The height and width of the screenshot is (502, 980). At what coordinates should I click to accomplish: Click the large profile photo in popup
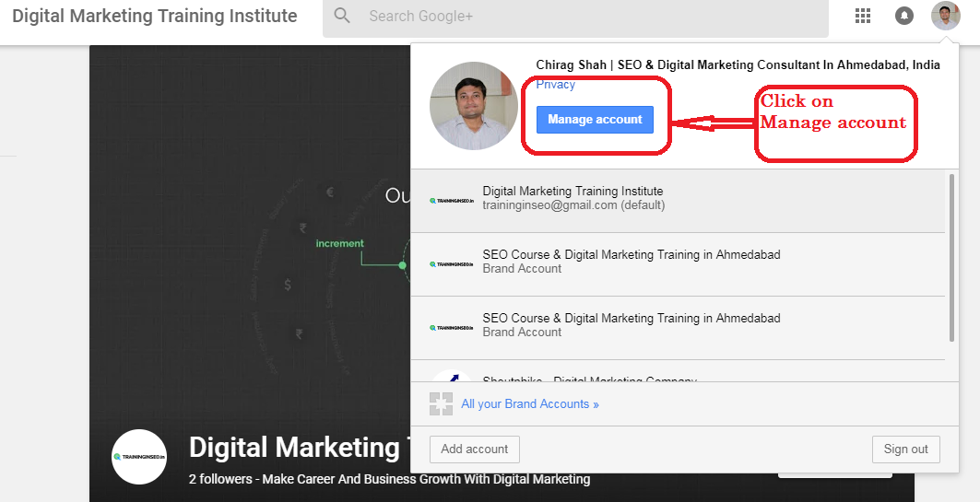pos(473,106)
